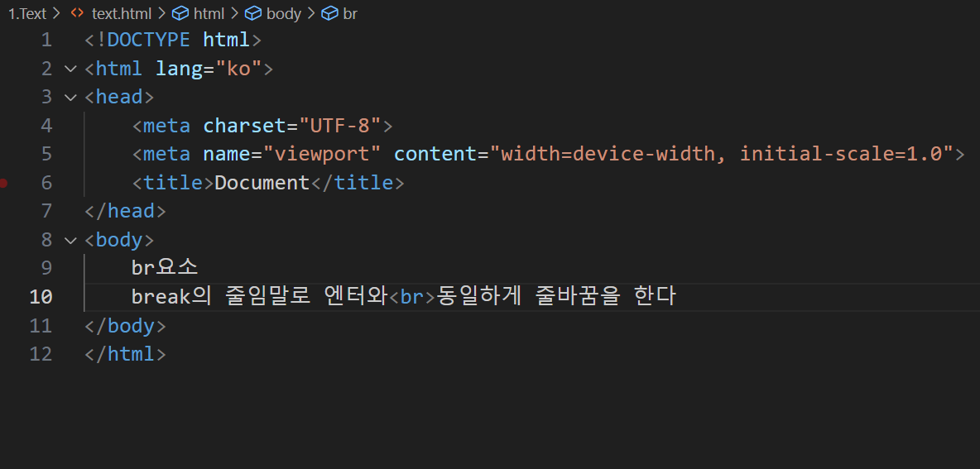The height and width of the screenshot is (469, 980).
Task: Click the HTML file icon in breadcrumb
Action: pos(78,13)
